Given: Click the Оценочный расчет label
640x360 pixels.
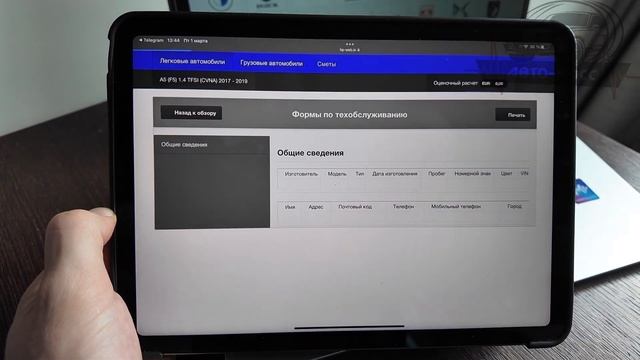Looking at the screenshot, I should click(x=455, y=83).
